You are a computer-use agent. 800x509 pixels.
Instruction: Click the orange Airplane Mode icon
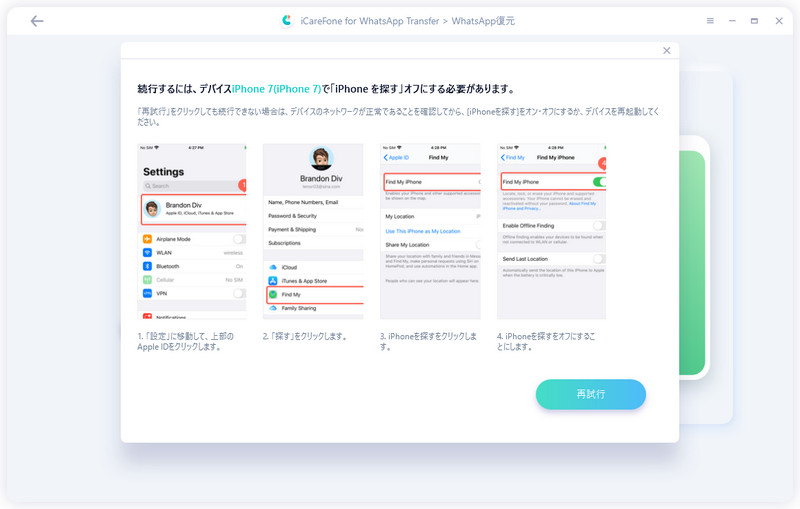point(148,239)
